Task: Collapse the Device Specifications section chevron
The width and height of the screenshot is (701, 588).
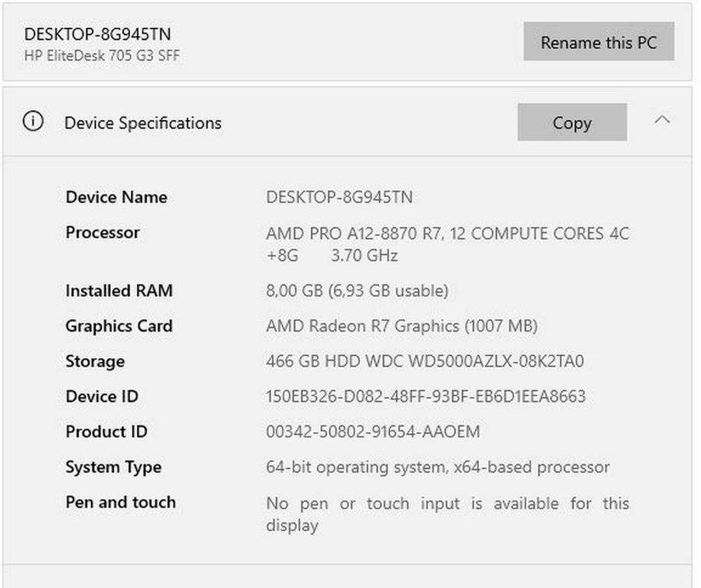Action: click(x=662, y=121)
